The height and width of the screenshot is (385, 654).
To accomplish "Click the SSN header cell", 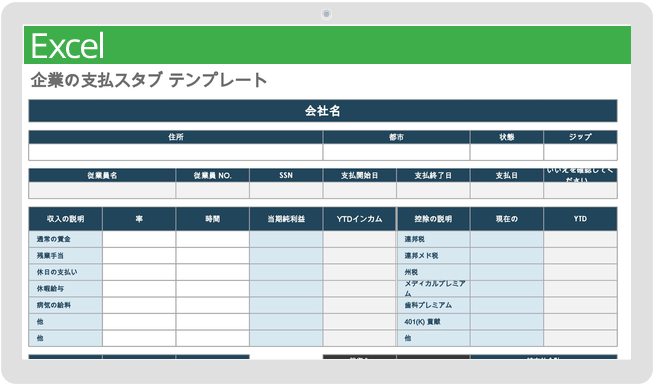I will [286, 176].
